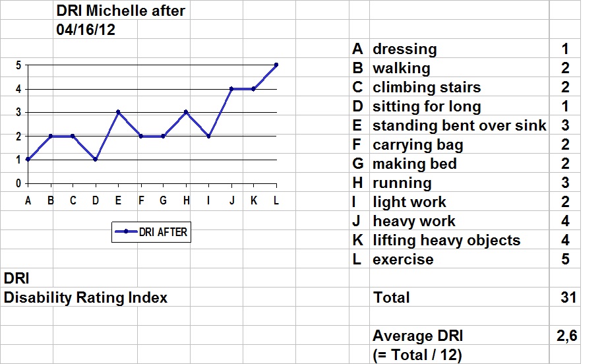This screenshot has height=364, width=604.
Task: Select the data point at L on chart
Action: point(276,65)
